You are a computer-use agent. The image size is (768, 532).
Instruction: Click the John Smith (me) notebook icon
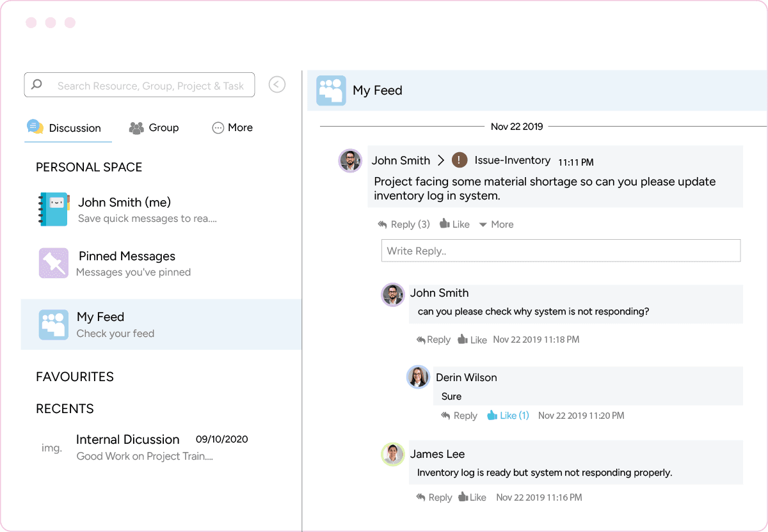[53, 209]
